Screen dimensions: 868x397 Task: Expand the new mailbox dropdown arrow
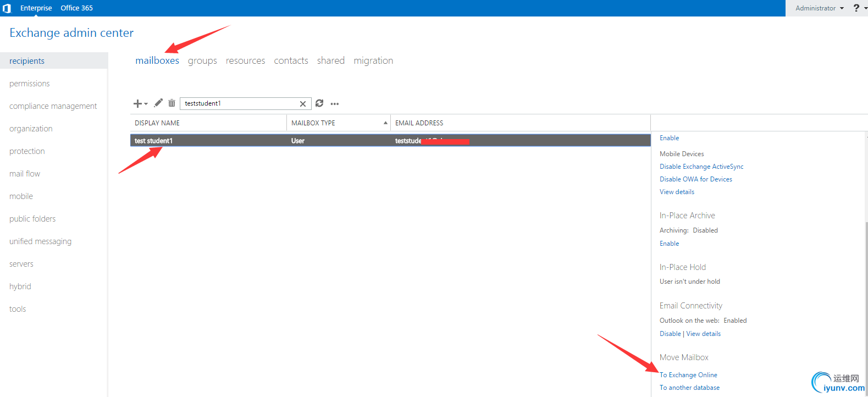point(146,104)
